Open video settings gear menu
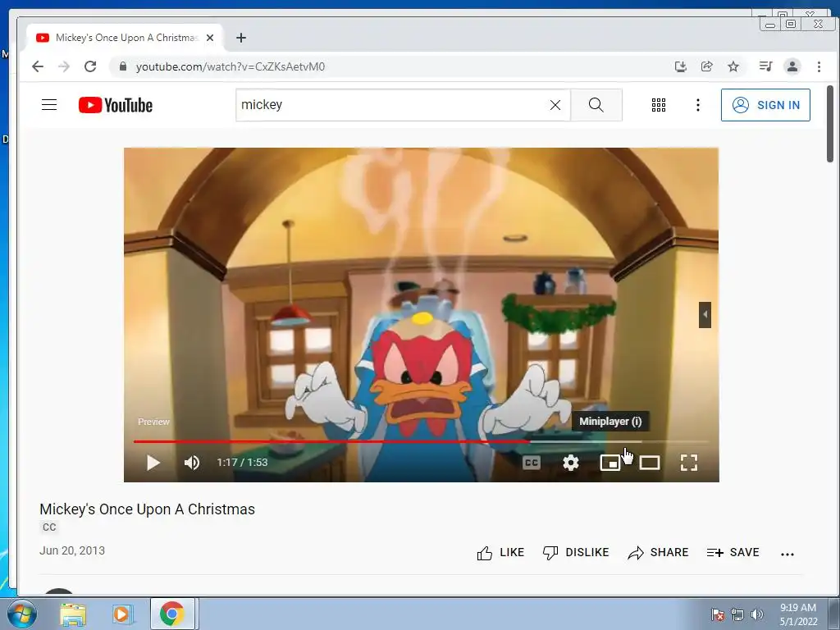This screenshot has height=630, width=840. [571, 463]
